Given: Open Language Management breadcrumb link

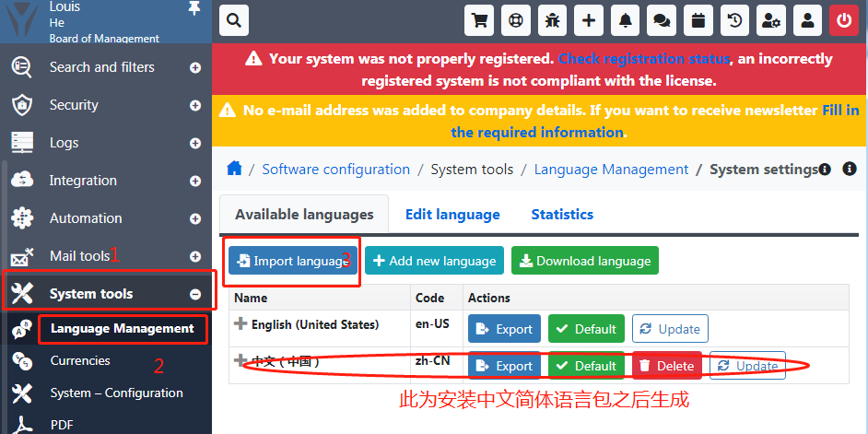Looking at the screenshot, I should tap(611, 169).
